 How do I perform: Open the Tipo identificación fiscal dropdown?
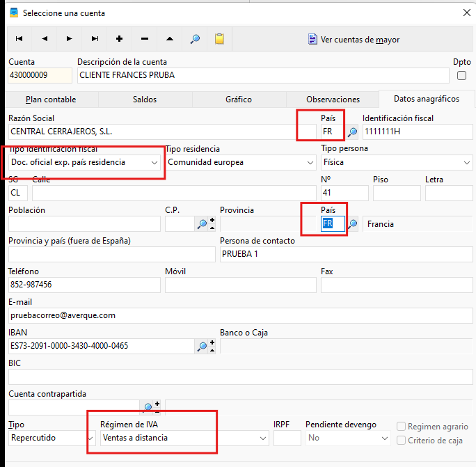[x=85, y=162]
